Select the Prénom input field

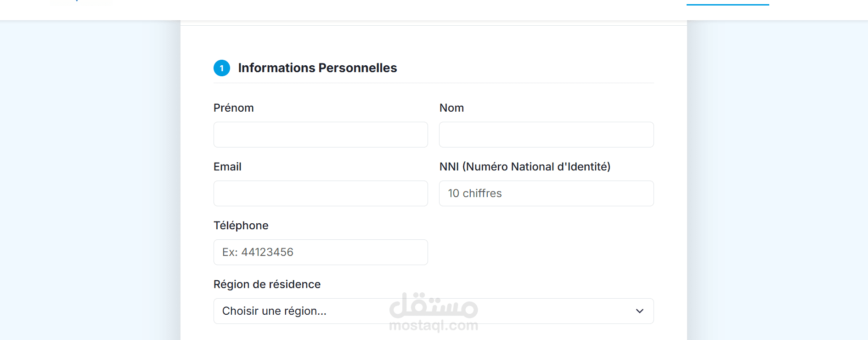click(320, 135)
